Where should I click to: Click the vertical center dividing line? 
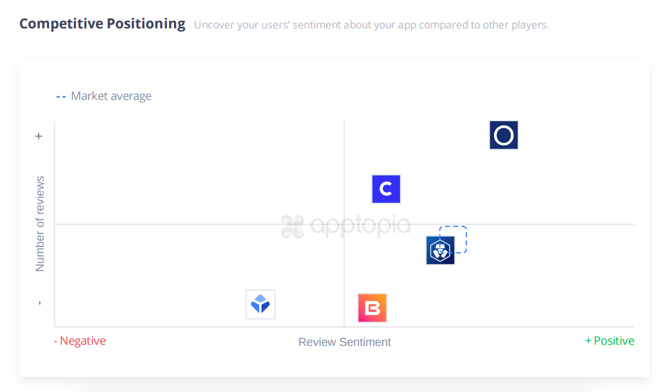click(344, 224)
